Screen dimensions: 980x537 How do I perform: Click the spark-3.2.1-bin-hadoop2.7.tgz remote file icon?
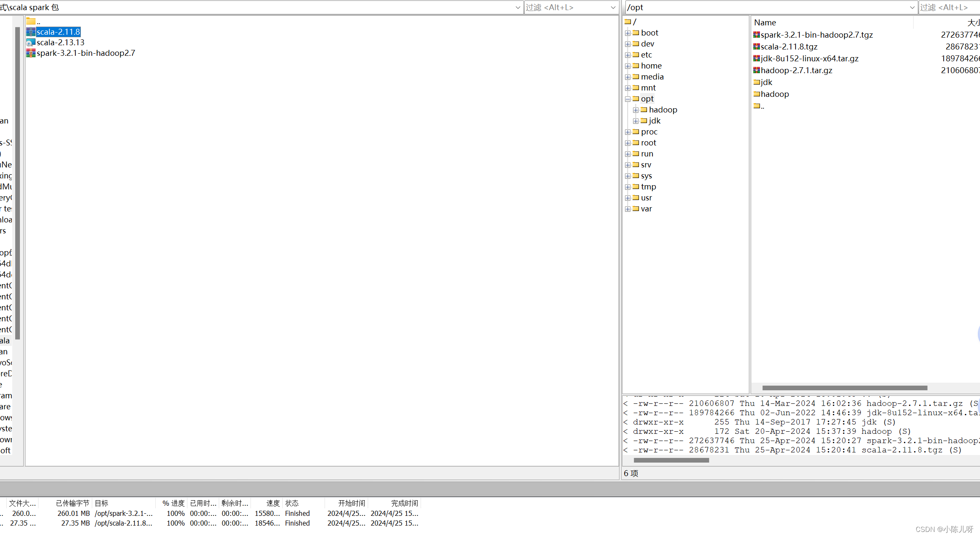(x=757, y=35)
